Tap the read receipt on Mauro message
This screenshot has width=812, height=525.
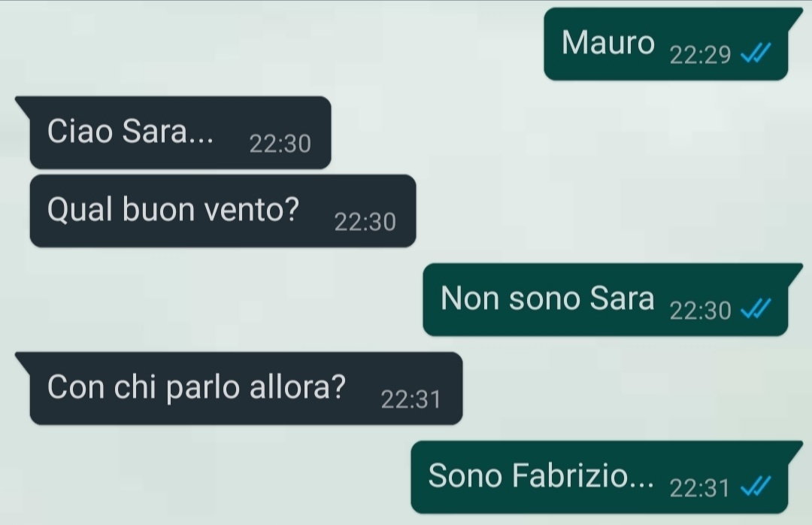tap(756, 53)
